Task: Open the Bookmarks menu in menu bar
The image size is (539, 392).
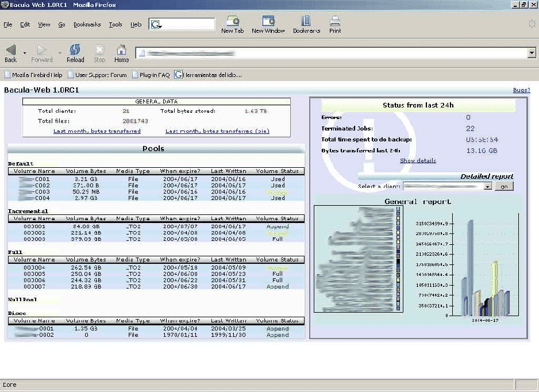Action: click(87, 24)
